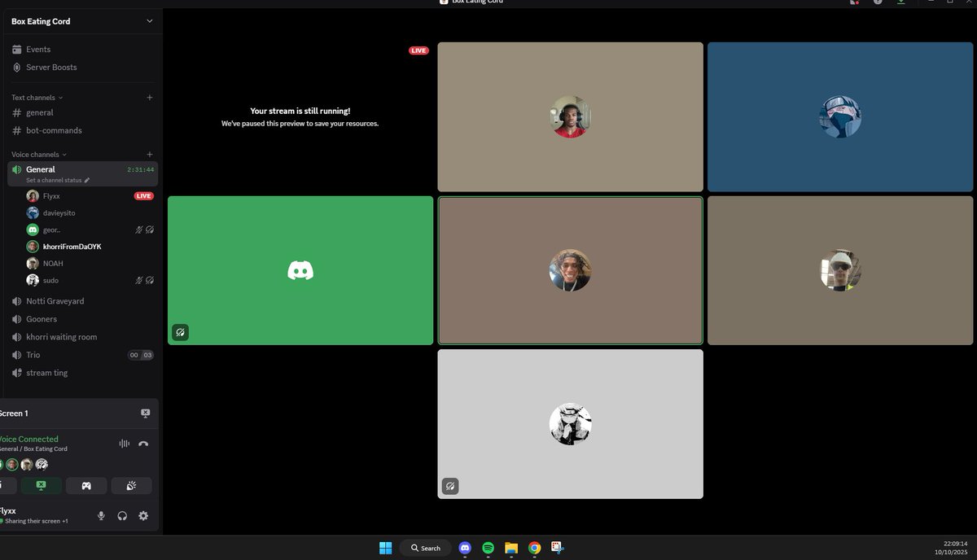Select user Flyxx in the voice list

tap(90, 196)
